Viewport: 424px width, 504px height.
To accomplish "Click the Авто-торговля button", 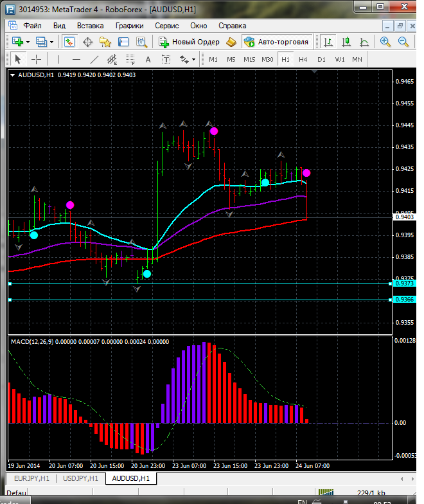I will pos(276,42).
